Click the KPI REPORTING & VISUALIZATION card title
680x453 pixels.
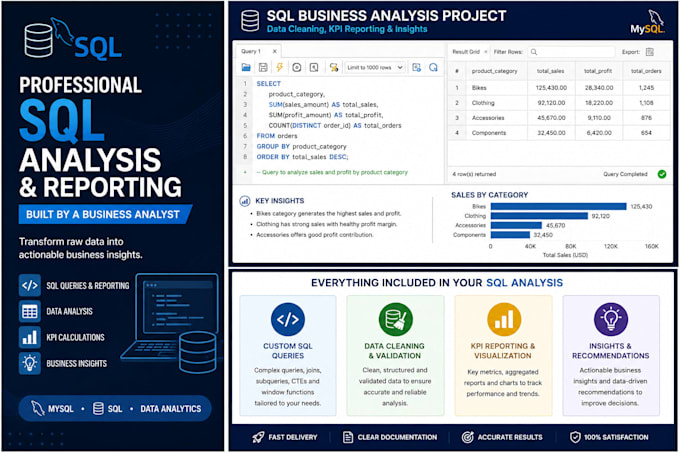(503, 351)
